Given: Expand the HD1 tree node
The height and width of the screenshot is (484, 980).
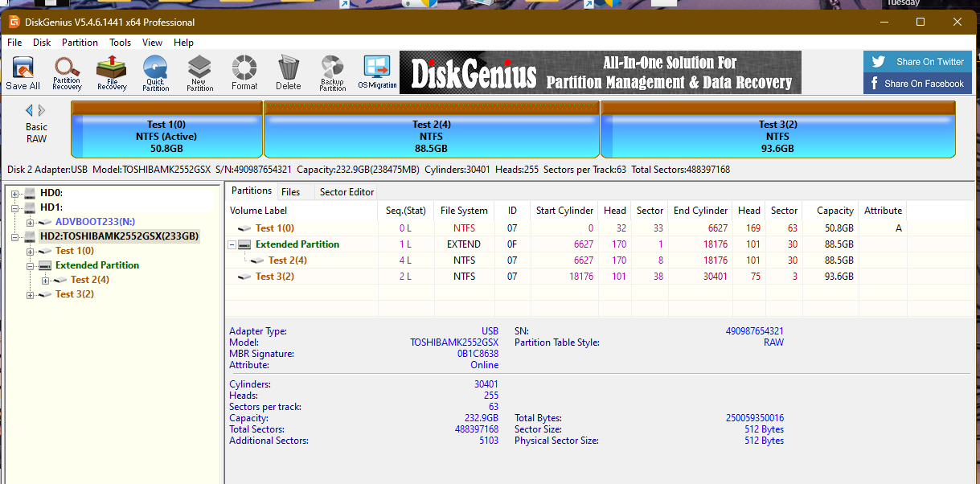Looking at the screenshot, I should (14, 207).
